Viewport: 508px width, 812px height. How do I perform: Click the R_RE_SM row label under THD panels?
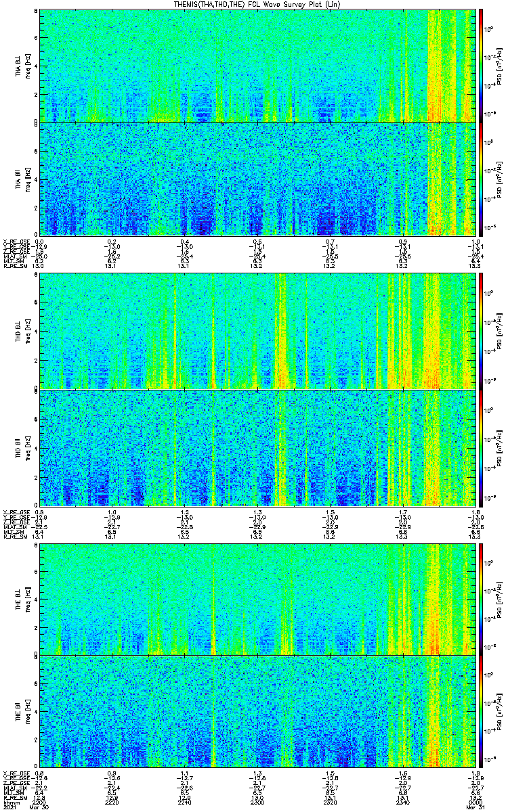15,537
